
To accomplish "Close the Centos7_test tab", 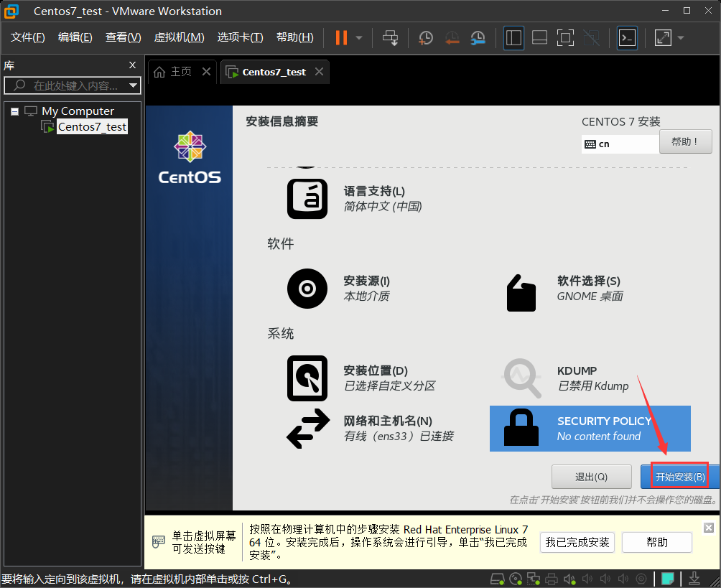I will [x=319, y=72].
